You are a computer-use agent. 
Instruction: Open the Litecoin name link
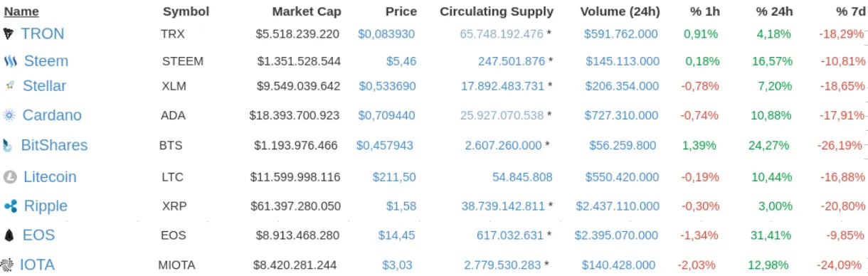[x=50, y=177]
